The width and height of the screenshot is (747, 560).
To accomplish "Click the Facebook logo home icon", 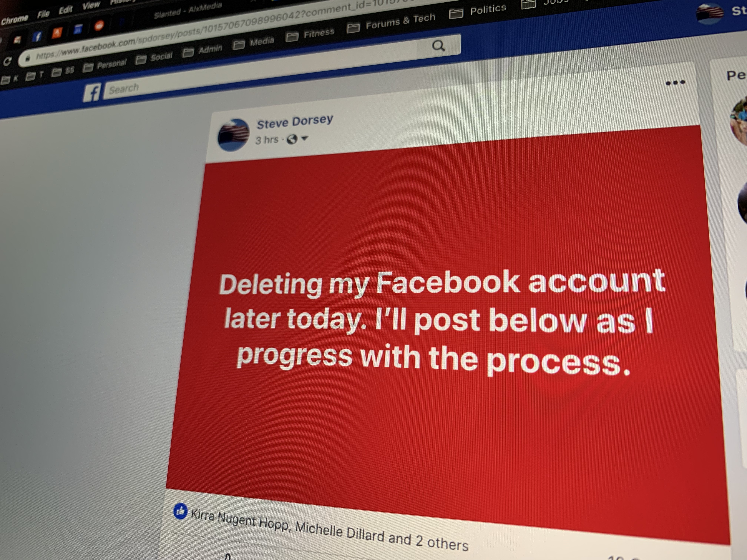I will coord(92,92).
